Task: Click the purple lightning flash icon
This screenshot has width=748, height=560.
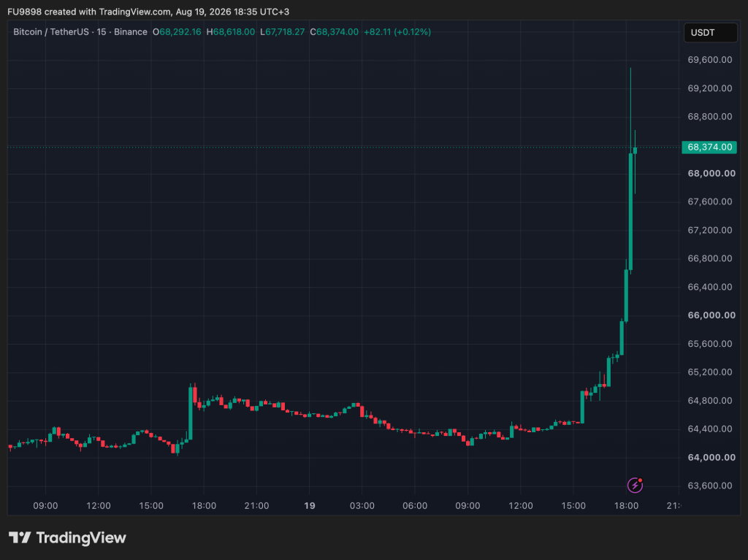Action: tap(635, 485)
